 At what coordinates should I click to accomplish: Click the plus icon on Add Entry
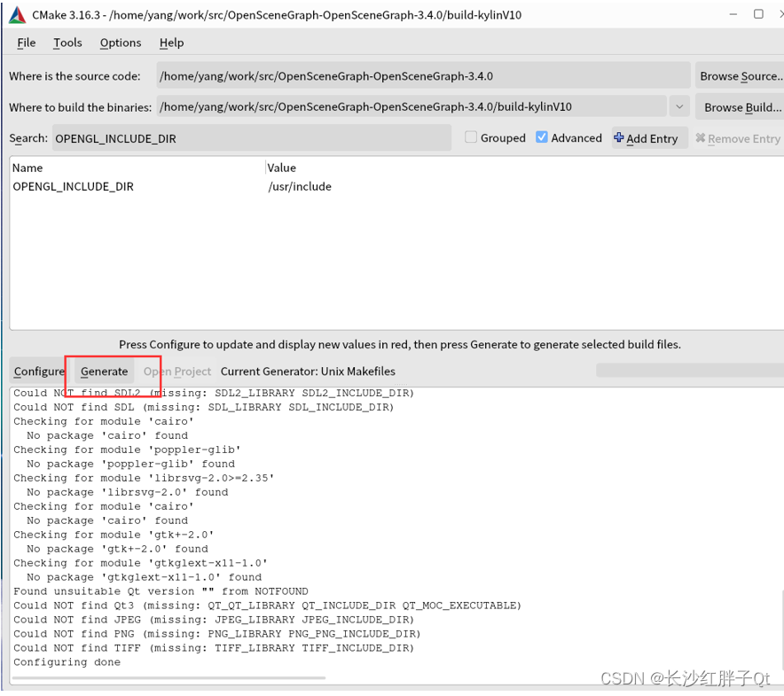pos(618,137)
